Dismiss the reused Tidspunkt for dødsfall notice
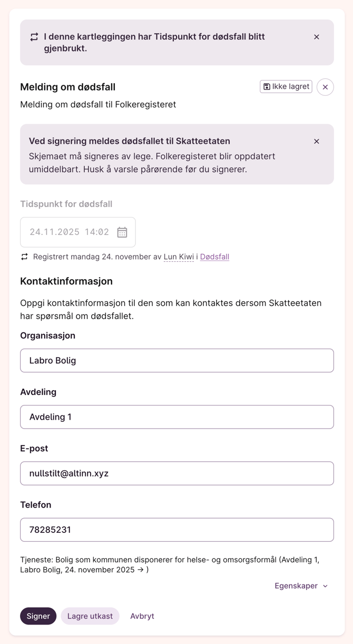Image resolution: width=353 pixels, height=644 pixels. (317, 37)
